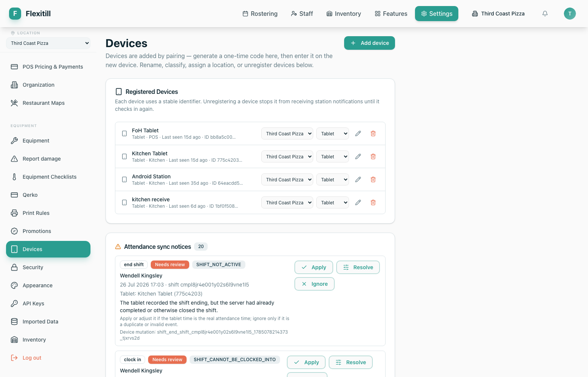Viewport: 588px width, 377px height.
Task: Click the Add device button
Action: click(369, 43)
